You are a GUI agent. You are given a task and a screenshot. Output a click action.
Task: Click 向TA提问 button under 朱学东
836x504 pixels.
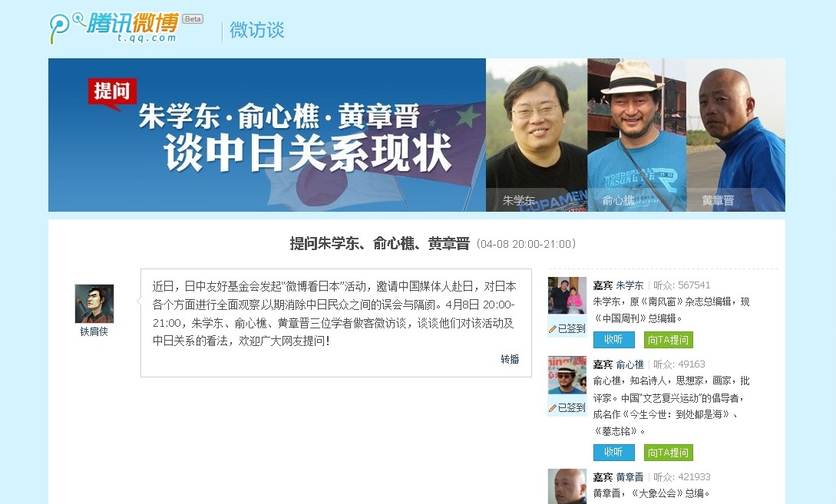click(x=669, y=339)
